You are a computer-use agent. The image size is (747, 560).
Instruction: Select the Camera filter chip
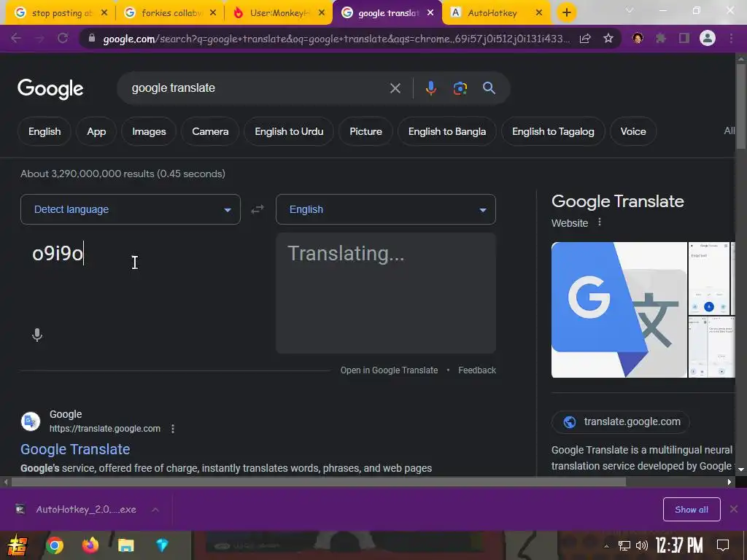click(x=210, y=131)
